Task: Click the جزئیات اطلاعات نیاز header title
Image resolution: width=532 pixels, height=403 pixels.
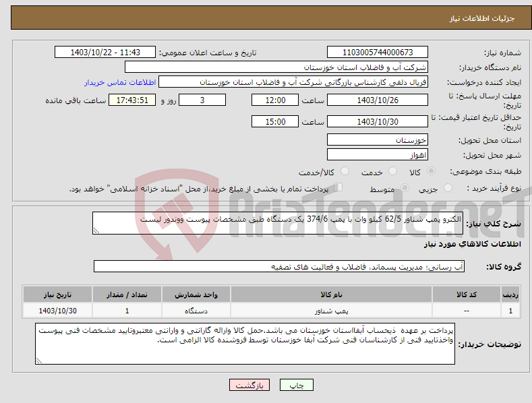Action: coord(482,18)
